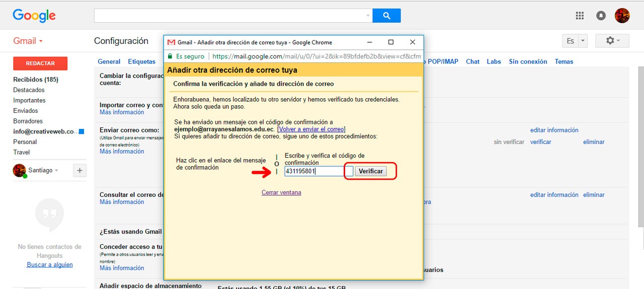Select the info@creativeweb.co label
Image resolution: width=644 pixels, height=289 pixels.
[45, 131]
